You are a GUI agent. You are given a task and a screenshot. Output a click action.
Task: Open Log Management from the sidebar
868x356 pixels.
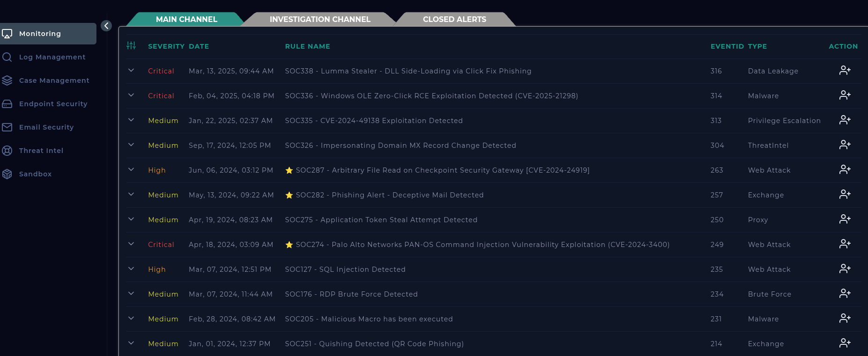pyautogui.click(x=52, y=57)
